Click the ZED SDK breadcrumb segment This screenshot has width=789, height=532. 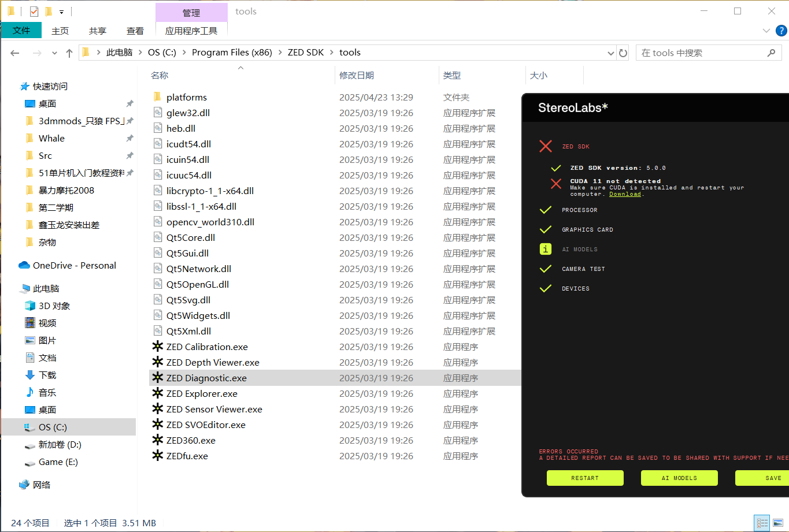tap(306, 53)
